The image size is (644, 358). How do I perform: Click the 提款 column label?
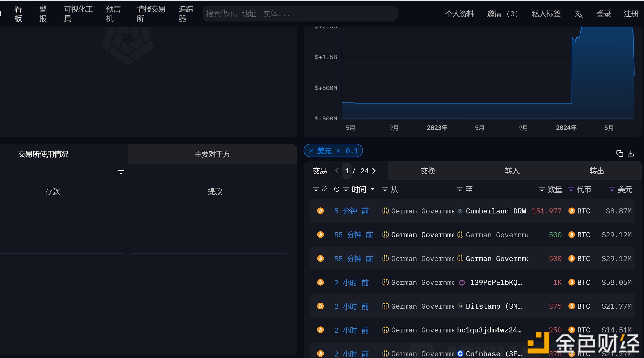pyautogui.click(x=215, y=191)
